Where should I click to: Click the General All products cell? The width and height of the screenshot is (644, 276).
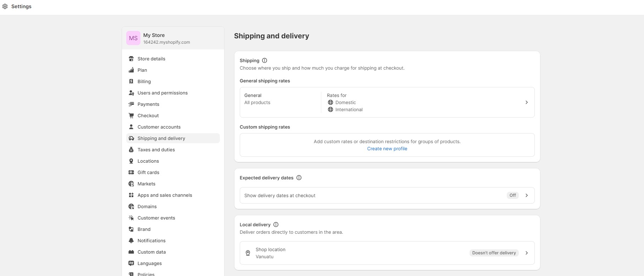281,102
